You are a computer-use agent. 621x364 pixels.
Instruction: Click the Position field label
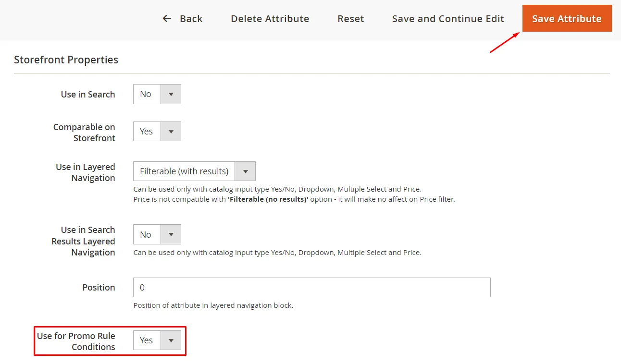(99, 288)
